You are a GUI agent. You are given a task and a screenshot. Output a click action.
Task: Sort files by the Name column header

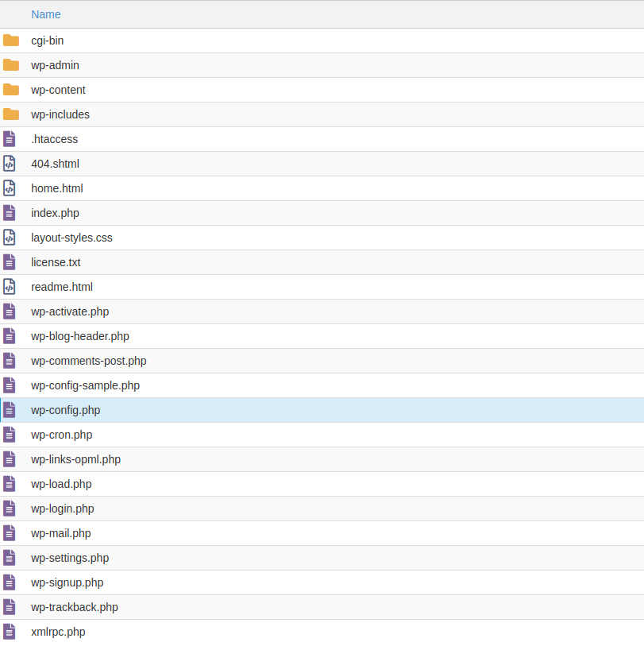pos(46,14)
